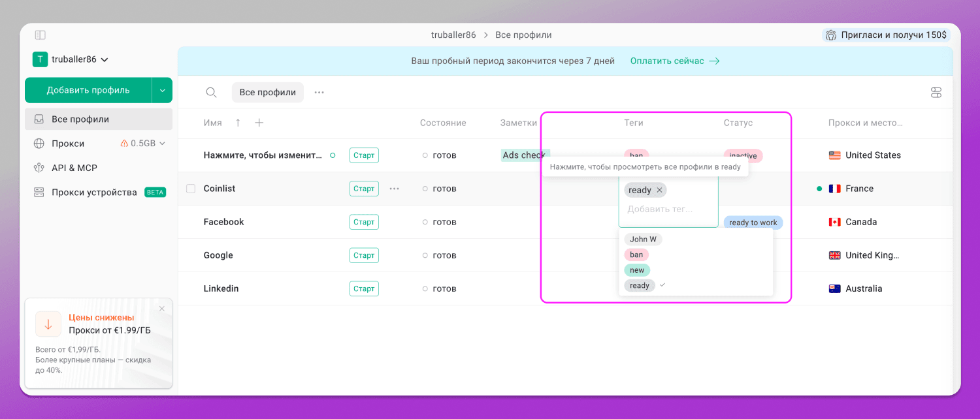
Task: Click the Имя column header
Action: 212,123
